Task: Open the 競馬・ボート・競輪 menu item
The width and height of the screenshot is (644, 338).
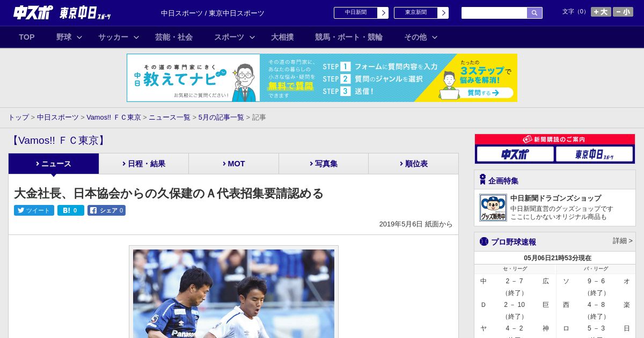Action: pyautogui.click(x=349, y=37)
